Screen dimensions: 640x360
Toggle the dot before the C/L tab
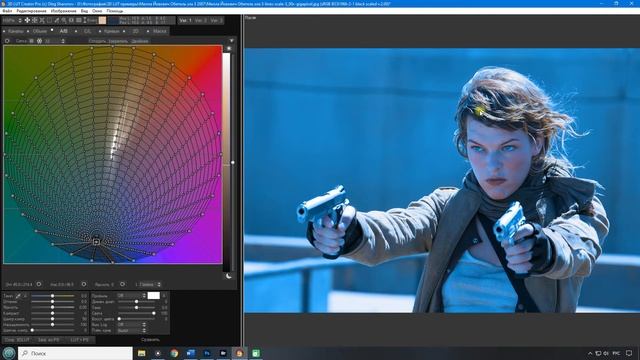point(76,31)
